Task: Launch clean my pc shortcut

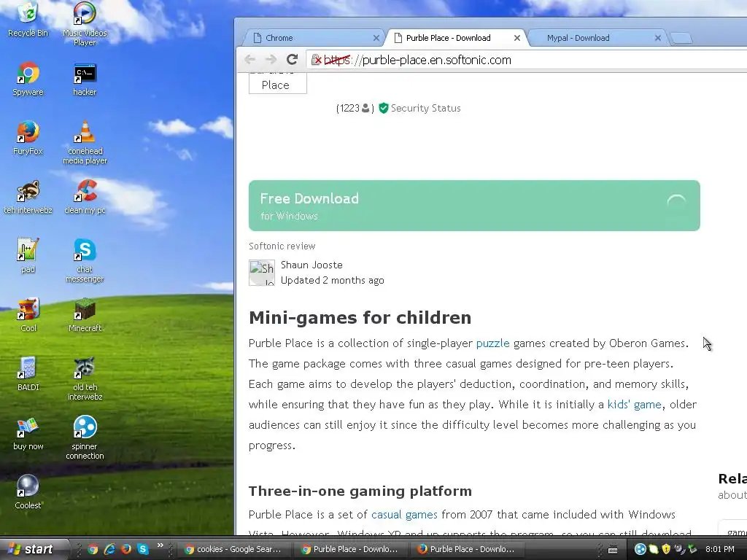Action: coord(85,197)
